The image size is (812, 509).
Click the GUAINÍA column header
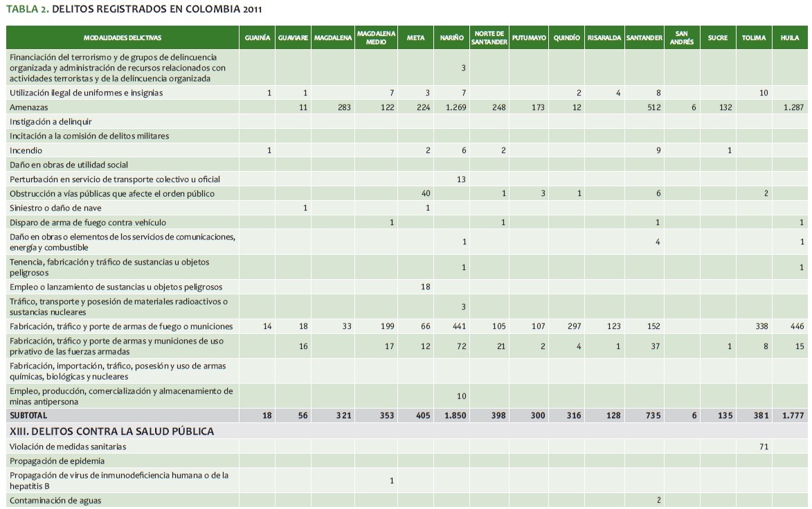tap(258, 38)
